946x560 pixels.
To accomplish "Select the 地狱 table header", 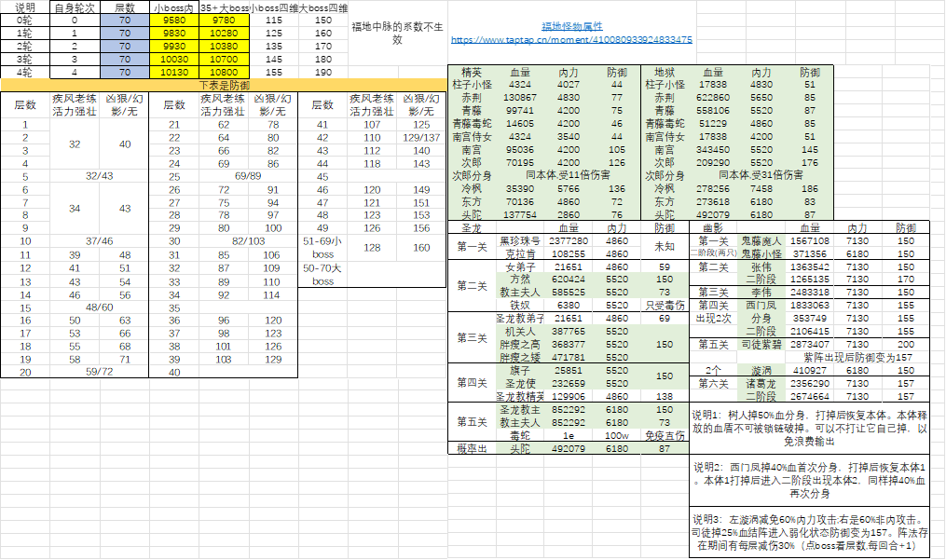I will [665, 72].
